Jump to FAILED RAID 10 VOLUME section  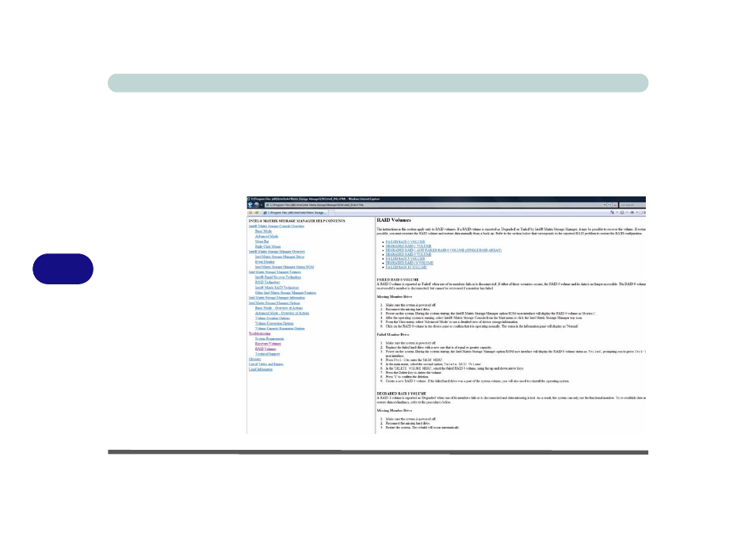[x=406, y=267]
